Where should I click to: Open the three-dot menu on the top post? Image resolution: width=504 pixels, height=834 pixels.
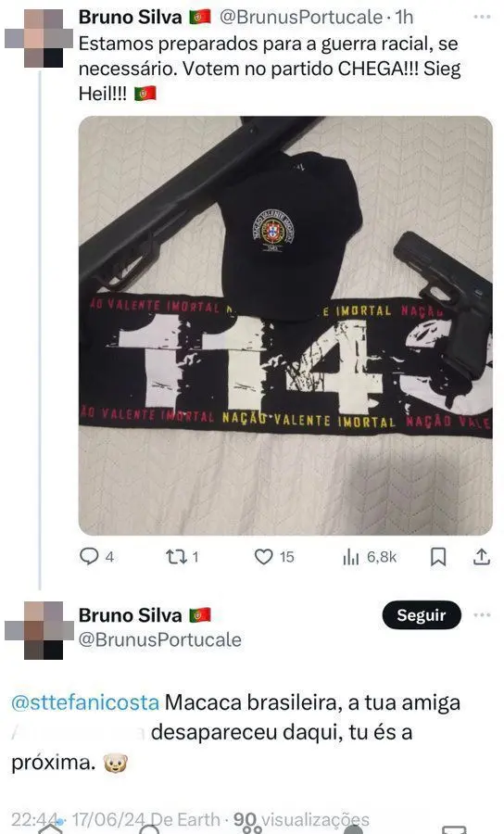coord(482,17)
